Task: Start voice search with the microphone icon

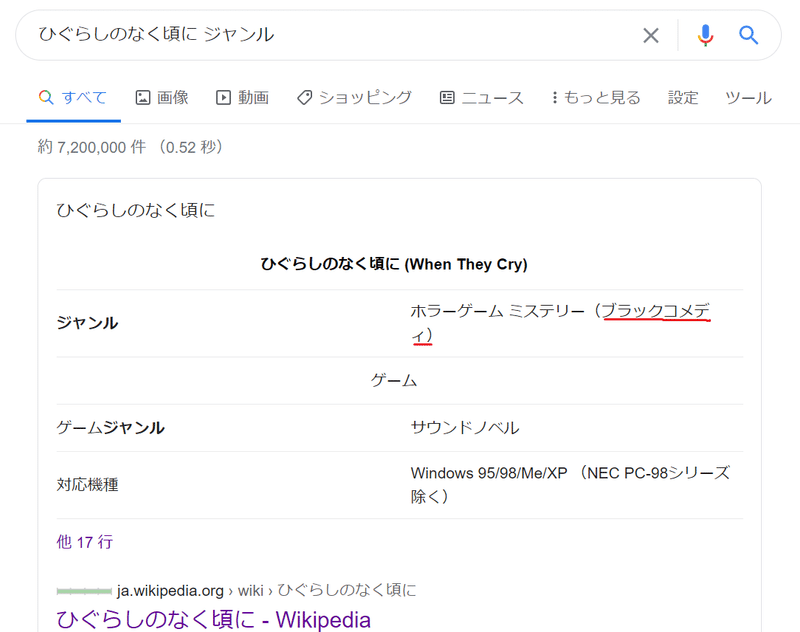Action: [705, 35]
